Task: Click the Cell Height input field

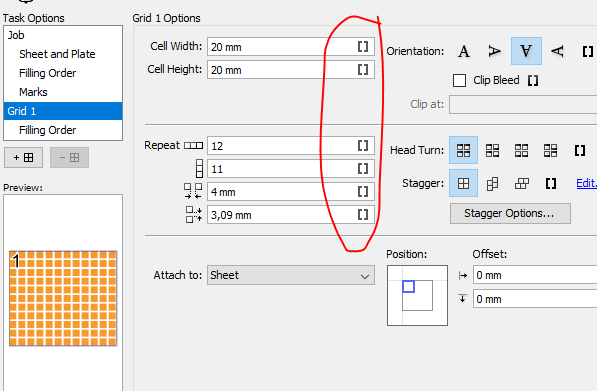Action: point(291,70)
